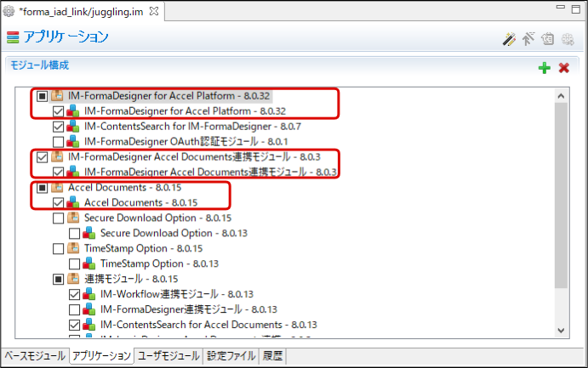Open the ユーザモジュール tab

(168, 355)
